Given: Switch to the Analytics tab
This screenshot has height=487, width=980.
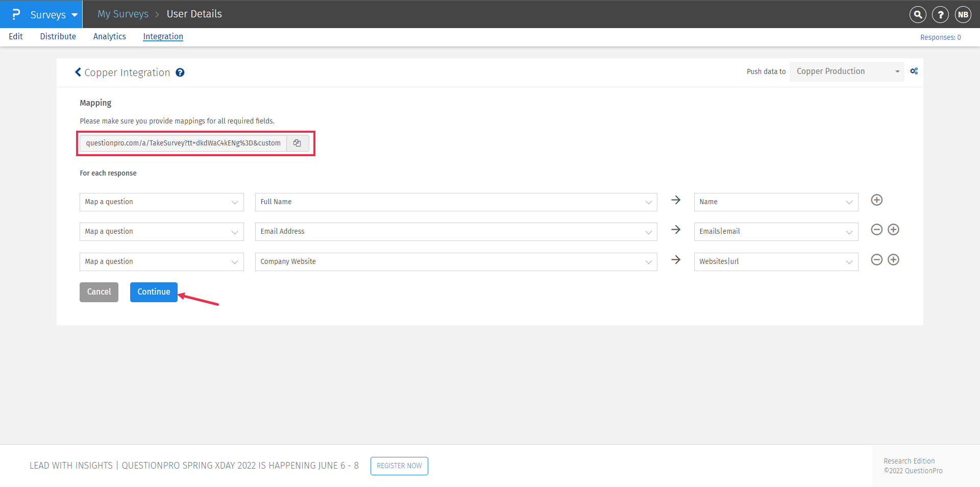Looking at the screenshot, I should [x=109, y=37].
